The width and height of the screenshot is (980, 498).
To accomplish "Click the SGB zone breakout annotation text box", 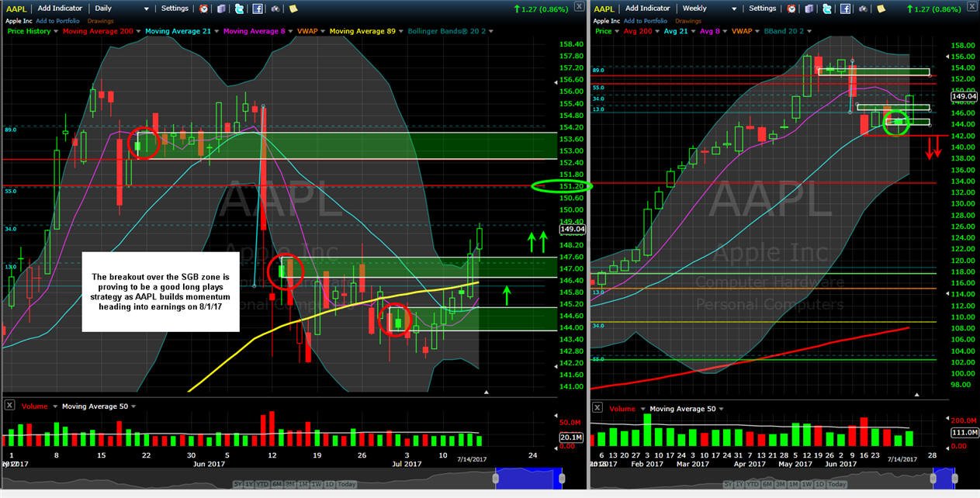I will click(161, 292).
